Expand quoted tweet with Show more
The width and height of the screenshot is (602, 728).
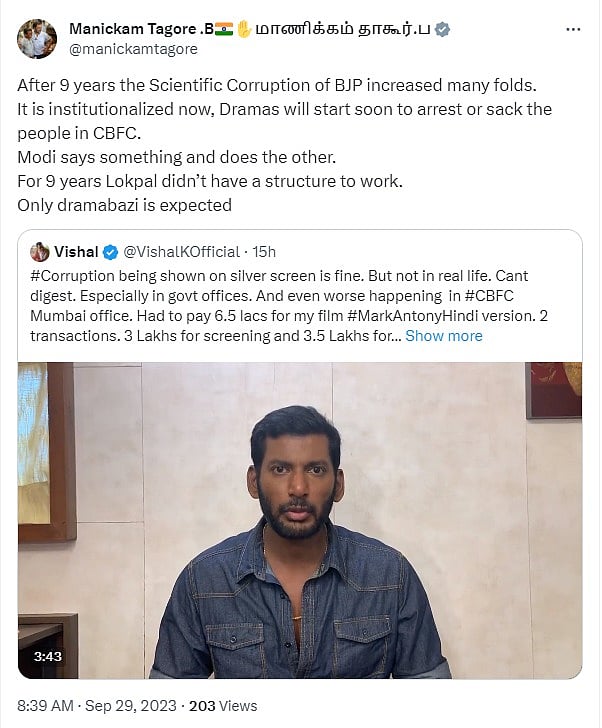[x=443, y=336]
